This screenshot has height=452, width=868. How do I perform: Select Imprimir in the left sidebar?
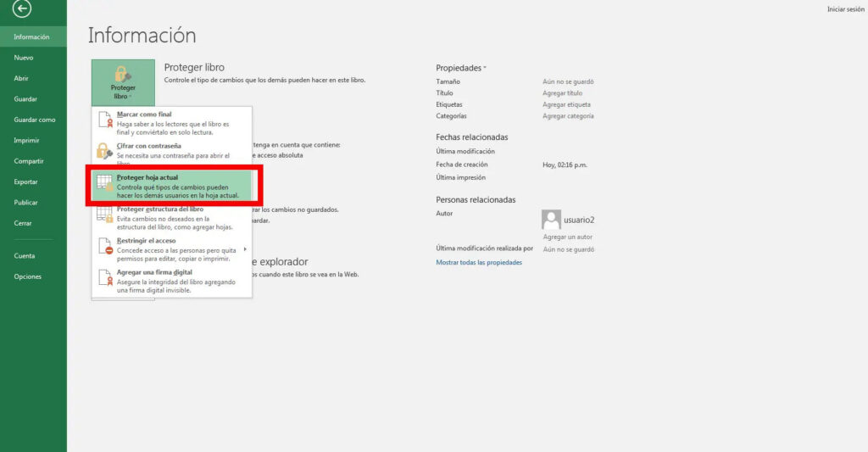26,140
